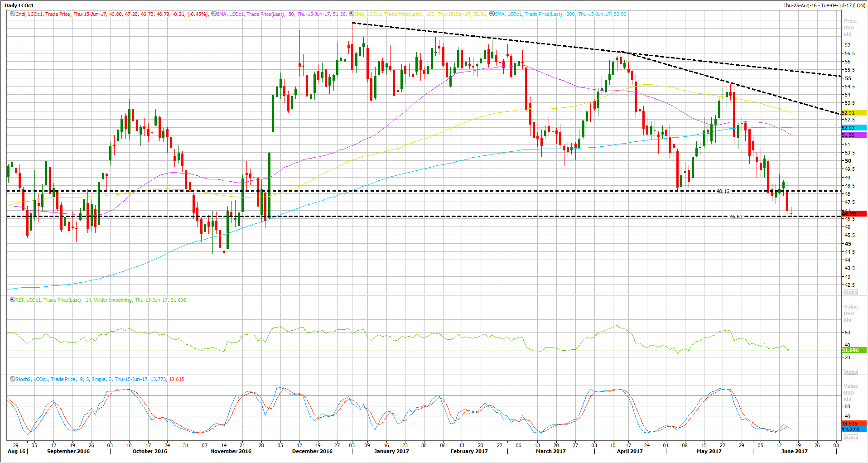
Task: Click the October 2016 month label
Action: pyautogui.click(x=150, y=451)
